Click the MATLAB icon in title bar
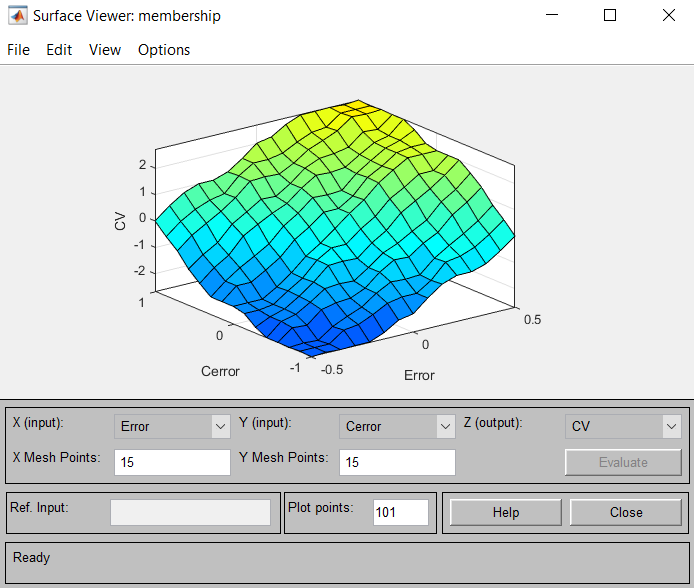 (x=18, y=15)
